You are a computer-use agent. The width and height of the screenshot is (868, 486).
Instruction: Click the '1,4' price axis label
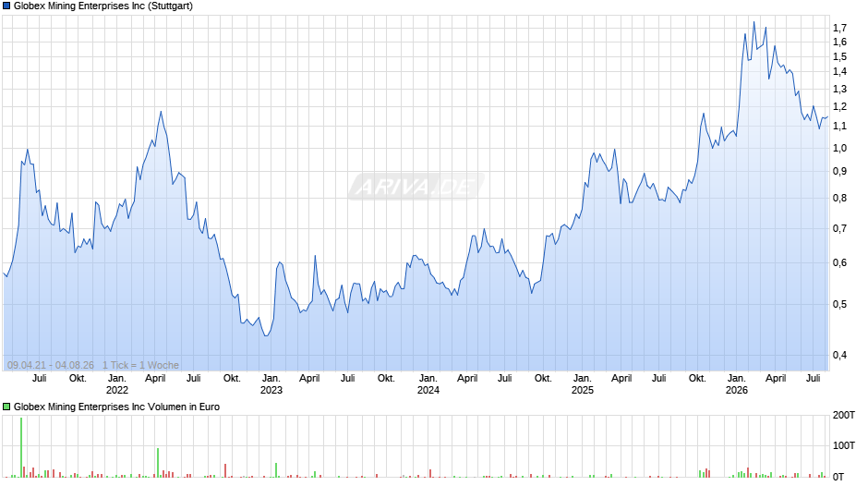(x=839, y=71)
